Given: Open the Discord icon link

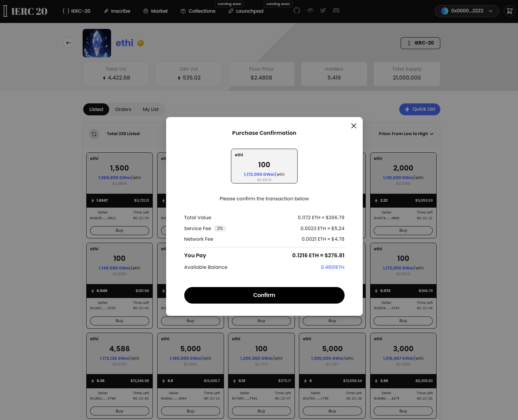Looking at the screenshot, I should point(336,11).
